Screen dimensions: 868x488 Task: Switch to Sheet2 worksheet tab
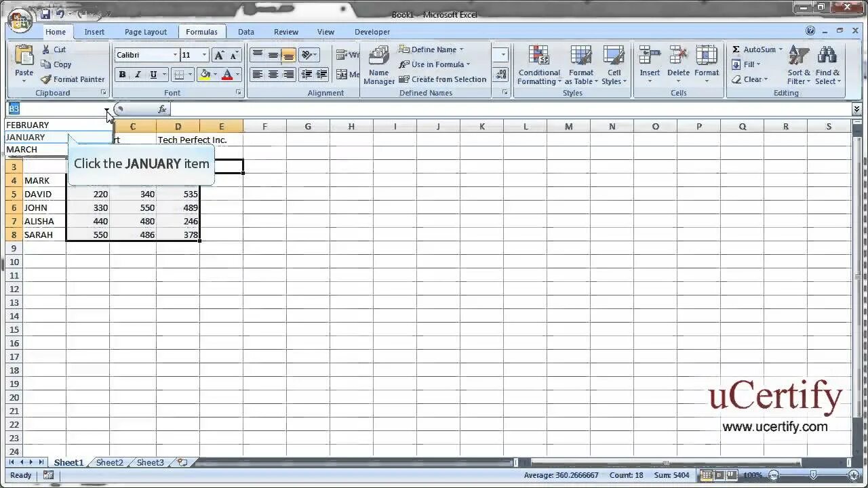(109, 462)
